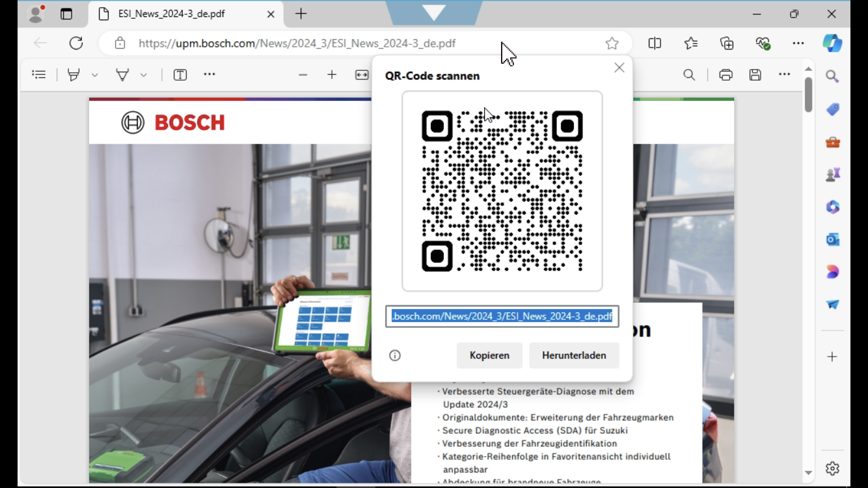The image size is (868, 488).
Task: Click the scrollbar up arrow
Action: click(x=808, y=68)
